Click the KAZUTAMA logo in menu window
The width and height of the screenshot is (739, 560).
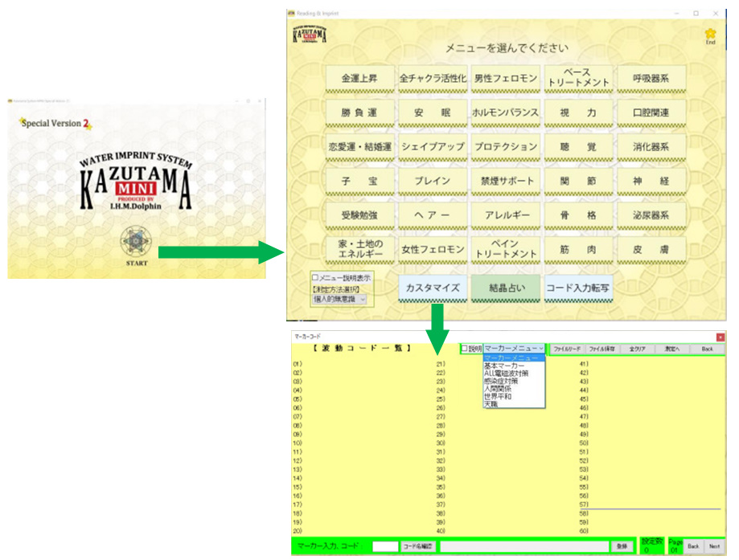(x=310, y=35)
